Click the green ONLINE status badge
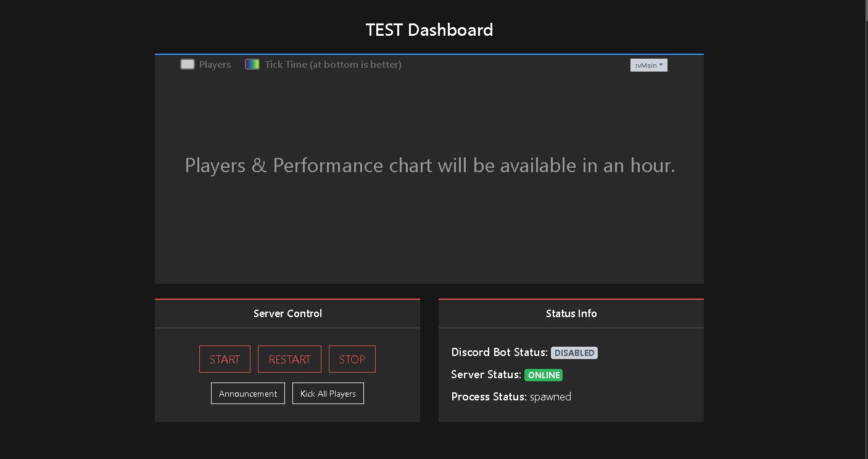Viewport: 868px width, 459px height. [543, 375]
